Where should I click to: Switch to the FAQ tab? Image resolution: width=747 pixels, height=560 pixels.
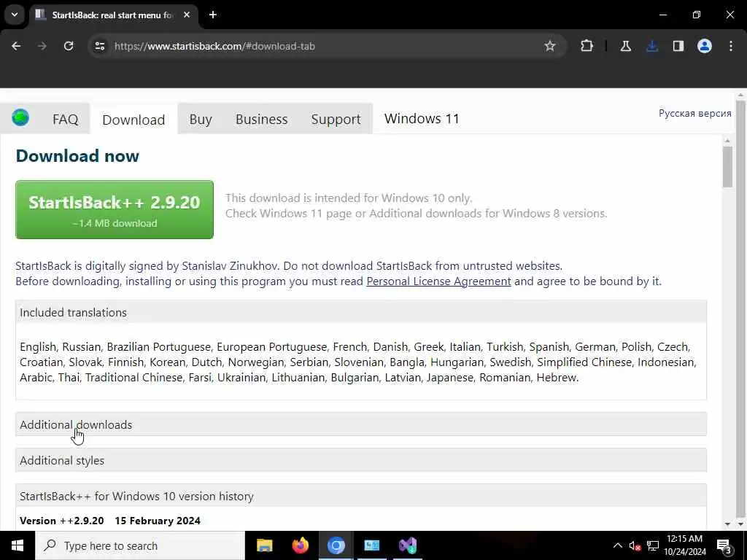(x=65, y=119)
